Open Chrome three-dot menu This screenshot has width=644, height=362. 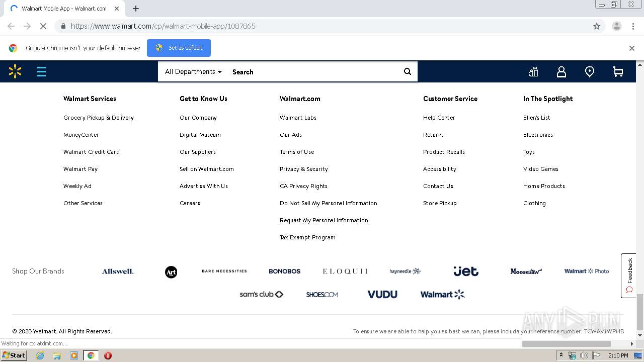point(633,26)
